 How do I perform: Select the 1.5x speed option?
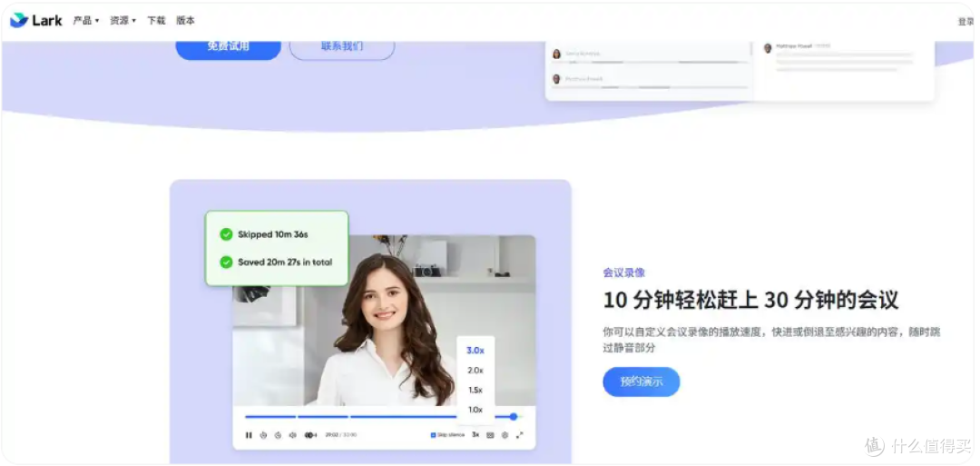click(x=475, y=390)
